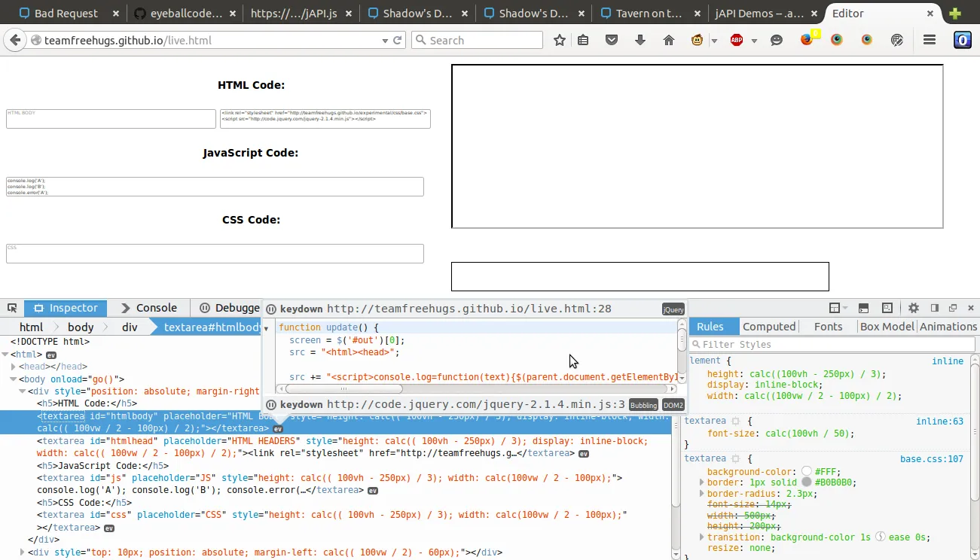The width and height of the screenshot is (980, 560).
Task: Open Greasemonkey dropdown arrow
Action: 714,41
